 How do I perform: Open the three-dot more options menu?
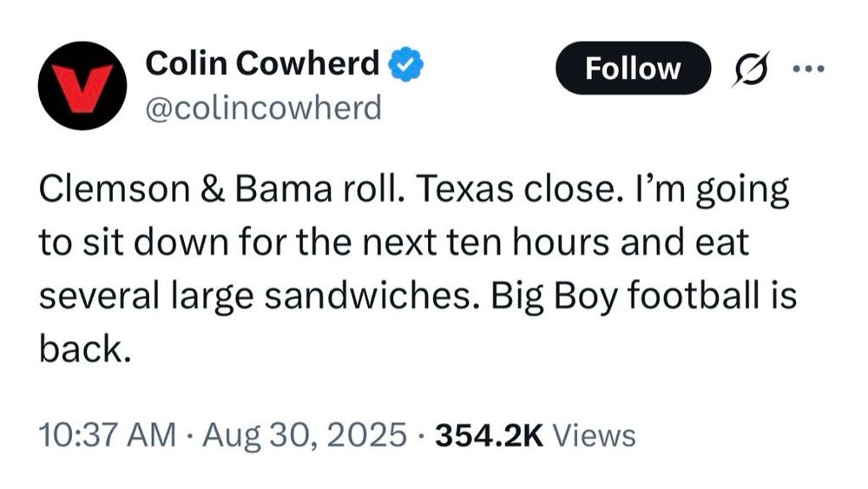point(809,69)
